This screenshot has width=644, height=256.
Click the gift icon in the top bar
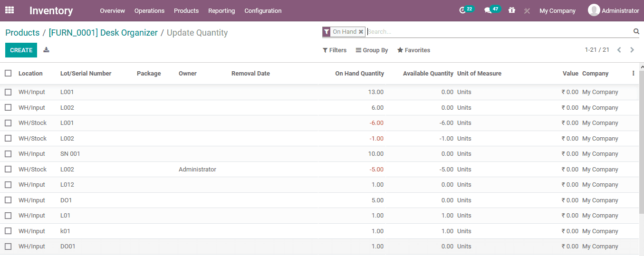click(512, 10)
